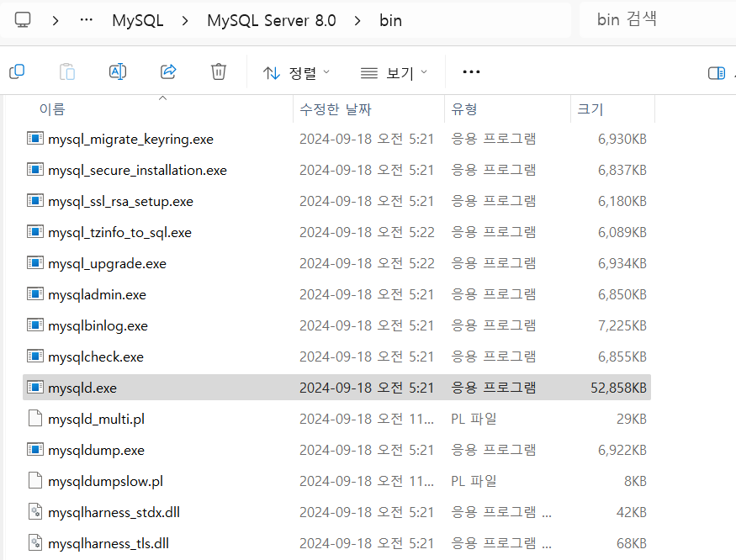
Task: Toggle the details pane icon
Action: (x=717, y=73)
